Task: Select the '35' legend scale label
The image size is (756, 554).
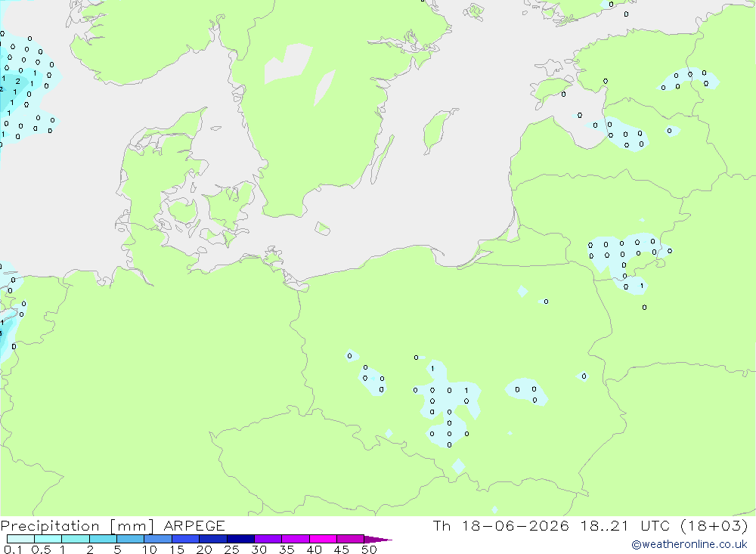Action: 287,549
